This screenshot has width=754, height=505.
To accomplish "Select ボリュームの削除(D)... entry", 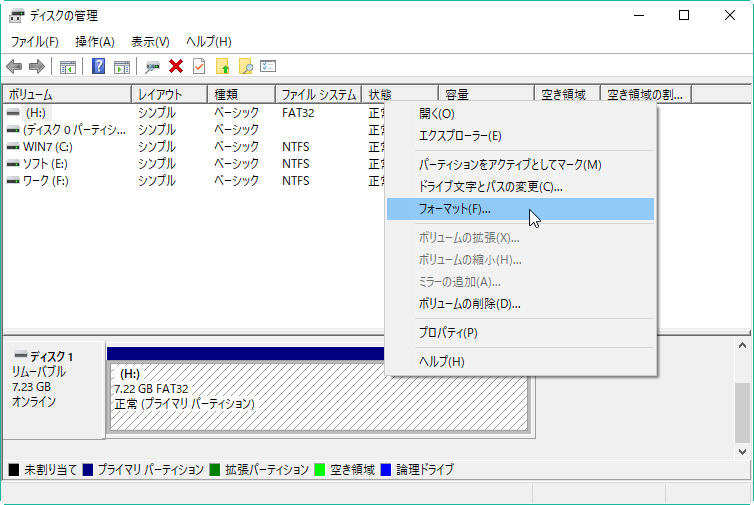I will pos(521,304).
